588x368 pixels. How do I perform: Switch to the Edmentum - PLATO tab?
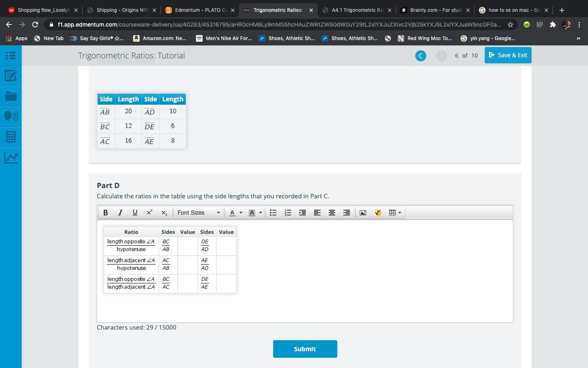click(200, 10)
